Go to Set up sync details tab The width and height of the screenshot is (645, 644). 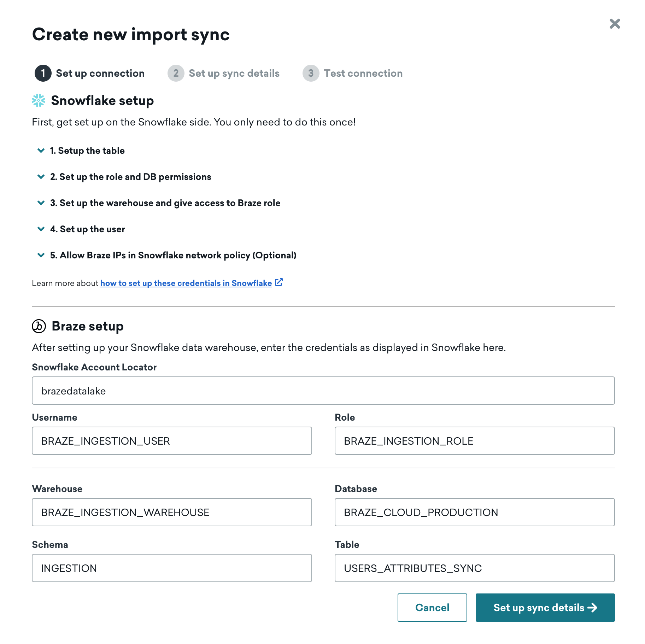coord(234,73)
